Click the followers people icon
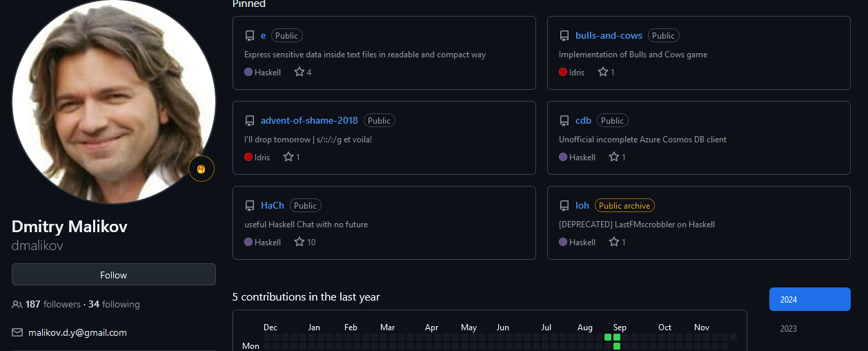This screenshot has height=351, width=868. [17, 304]
